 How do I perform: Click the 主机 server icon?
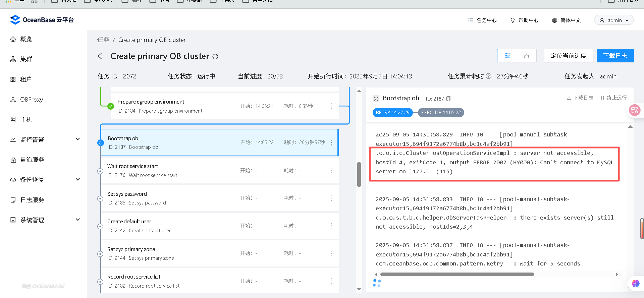click(x=13, y=120)
